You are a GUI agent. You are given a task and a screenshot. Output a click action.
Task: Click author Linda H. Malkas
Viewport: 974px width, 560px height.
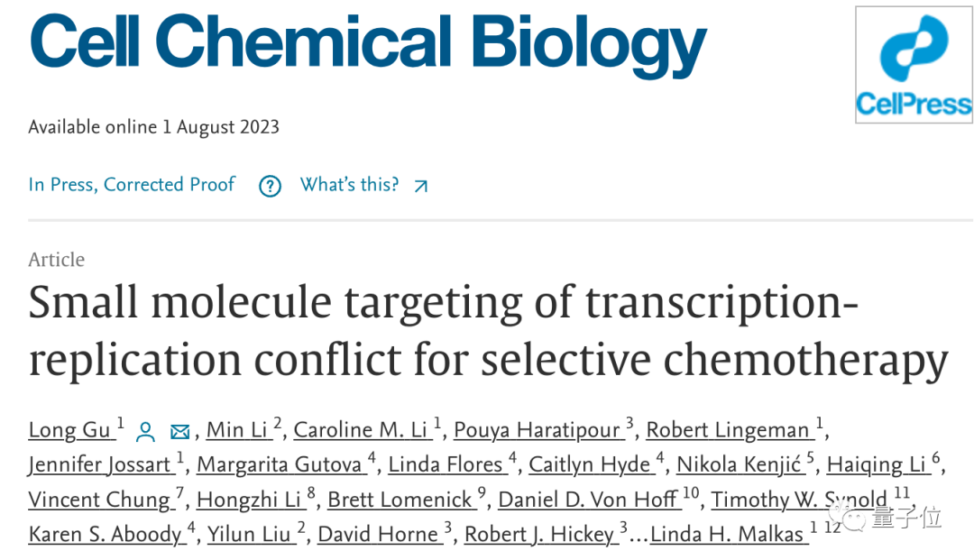727,534
